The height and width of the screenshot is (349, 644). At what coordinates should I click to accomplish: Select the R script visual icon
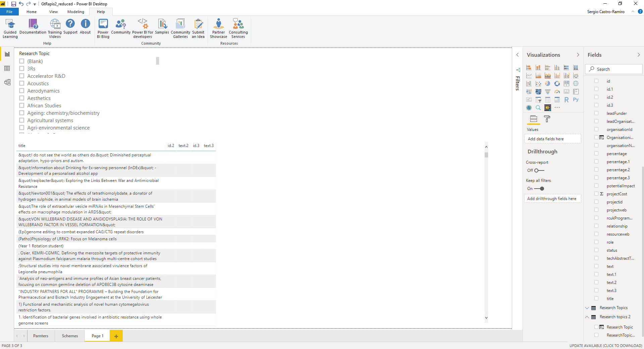(567, 100)
